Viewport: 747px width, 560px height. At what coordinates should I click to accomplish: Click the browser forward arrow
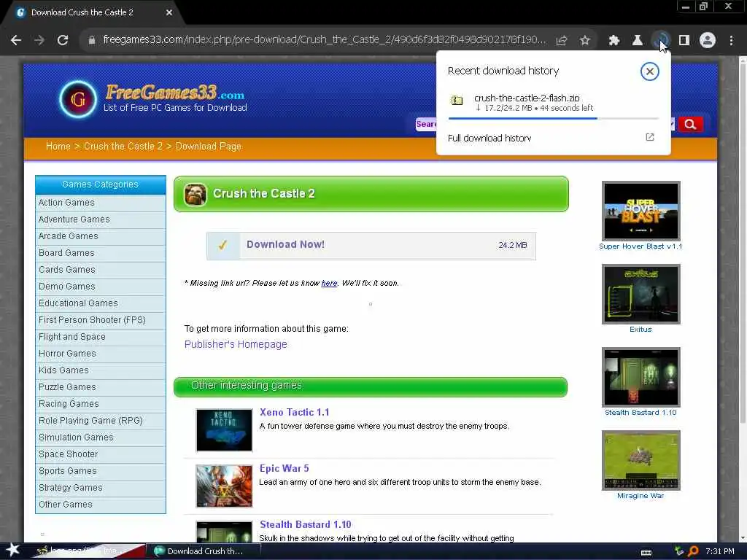click(39, 41)
